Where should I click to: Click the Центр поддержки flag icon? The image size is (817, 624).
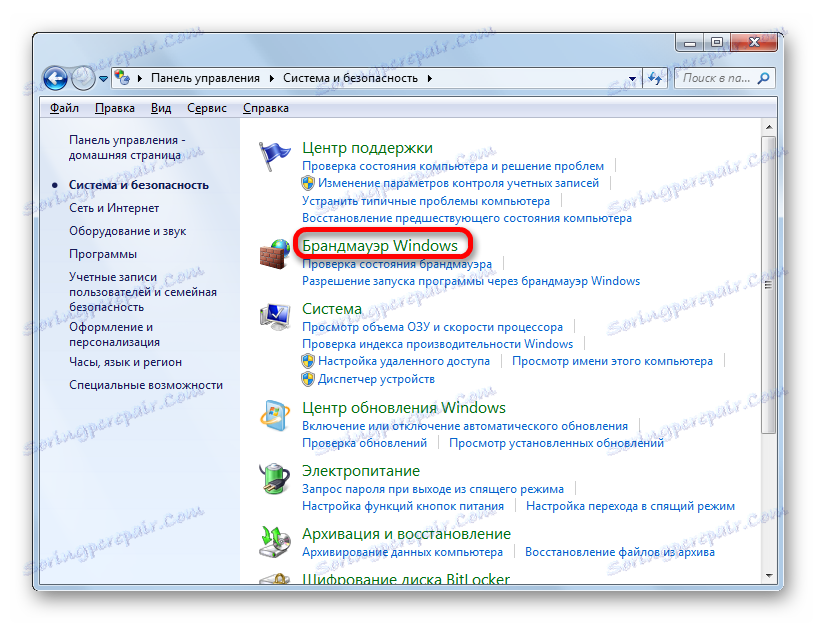click(x=274, y=155)
